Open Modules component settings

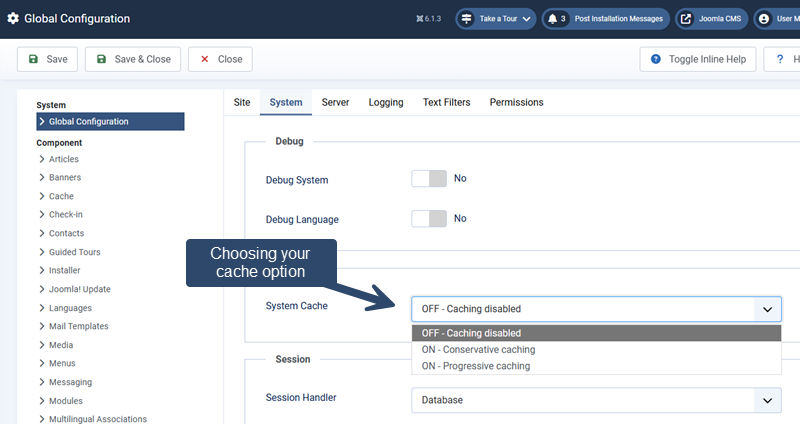(65, 401)
